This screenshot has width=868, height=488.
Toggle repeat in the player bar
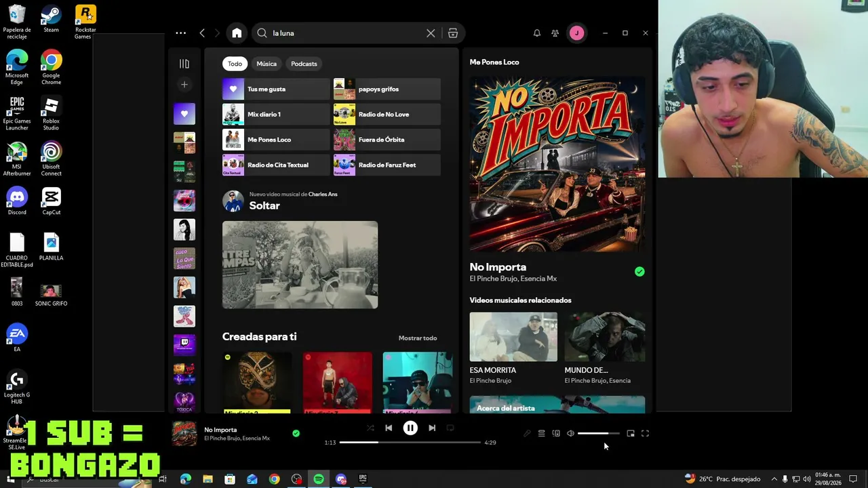click(x=450, y=428)
